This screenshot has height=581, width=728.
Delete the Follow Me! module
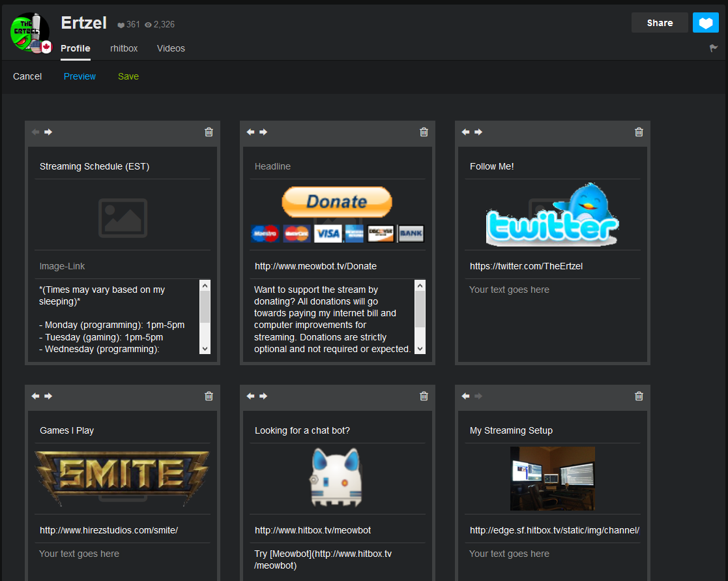(x=639, y=132)
